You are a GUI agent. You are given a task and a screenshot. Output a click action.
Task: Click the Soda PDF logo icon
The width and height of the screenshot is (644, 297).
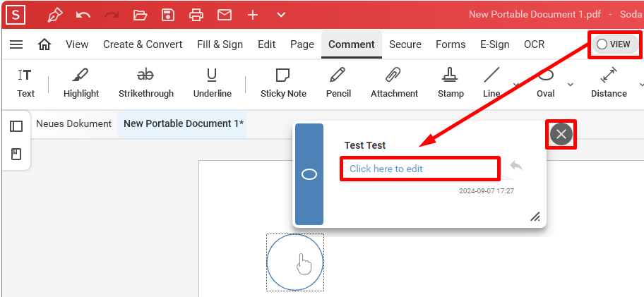[16, 16]
